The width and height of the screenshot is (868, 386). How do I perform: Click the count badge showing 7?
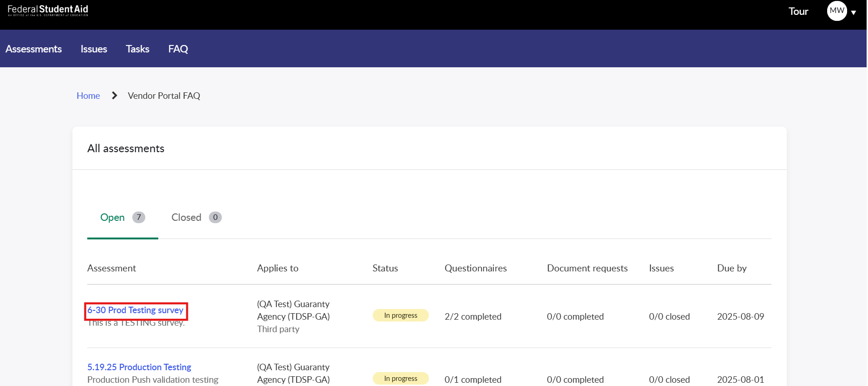tap(139, 218)
